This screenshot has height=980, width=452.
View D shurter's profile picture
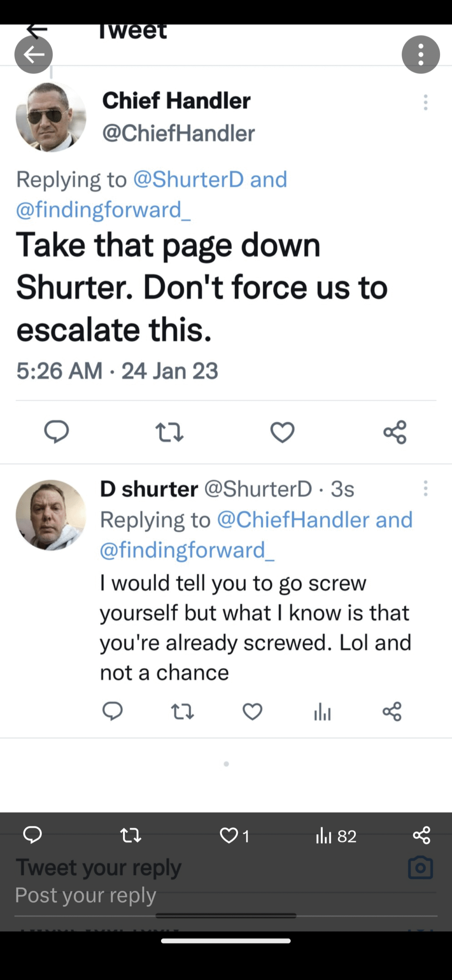pyautogui.click(x=51, y=515)
